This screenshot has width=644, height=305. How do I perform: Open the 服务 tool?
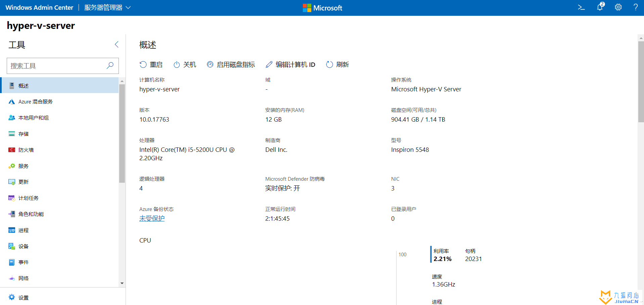click(60, 166)
